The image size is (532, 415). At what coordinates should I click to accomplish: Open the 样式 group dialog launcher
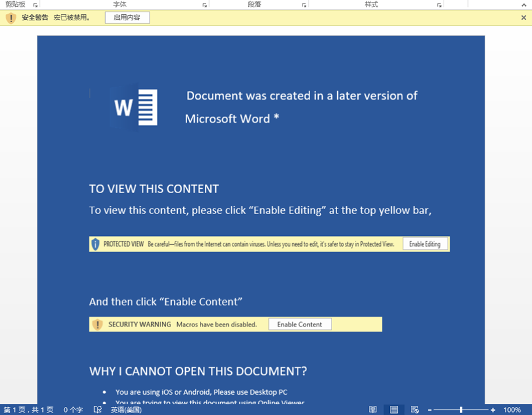coord(439,5)
